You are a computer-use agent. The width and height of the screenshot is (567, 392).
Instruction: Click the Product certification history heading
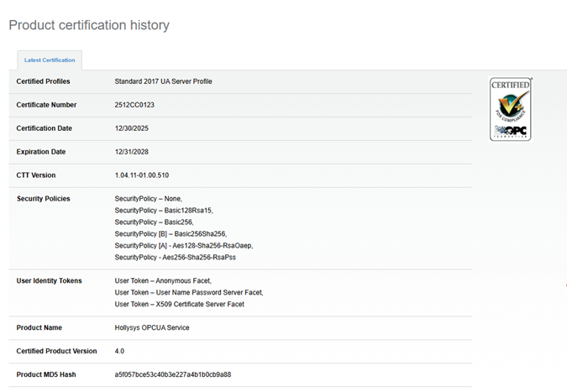(x=89, y=25)
